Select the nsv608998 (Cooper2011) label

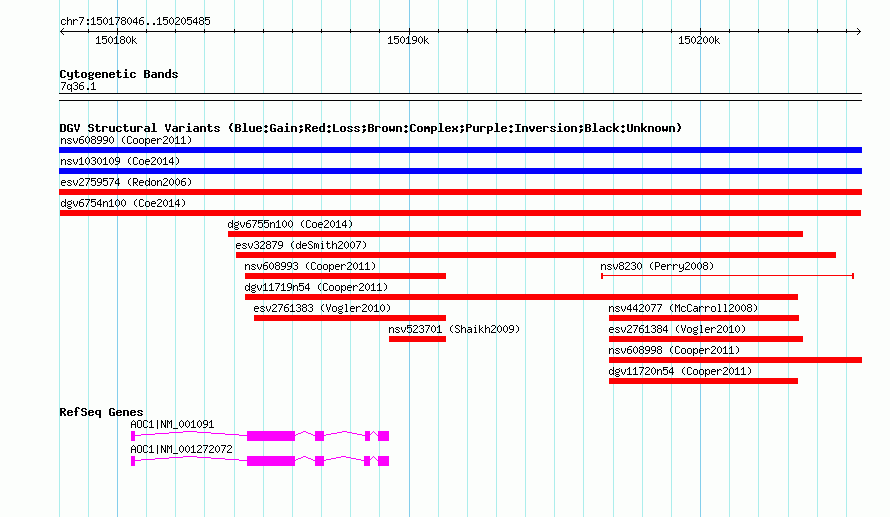[674, 350]
